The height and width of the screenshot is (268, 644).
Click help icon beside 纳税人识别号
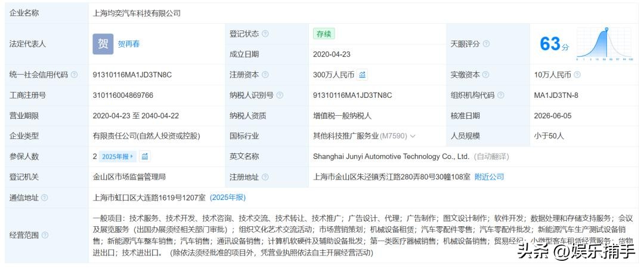[x=280, y=96]
